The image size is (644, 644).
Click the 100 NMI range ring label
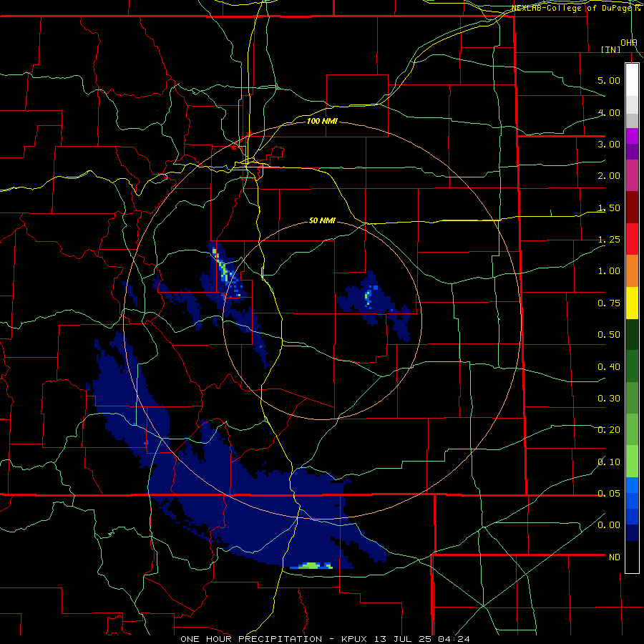(x=322, y=121)
